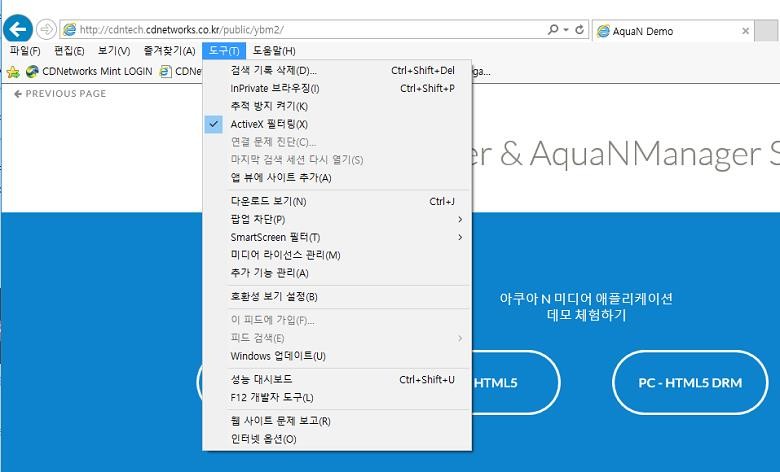Open the 편집(E) menu
The image size is (780, 472).
point(69,51)
